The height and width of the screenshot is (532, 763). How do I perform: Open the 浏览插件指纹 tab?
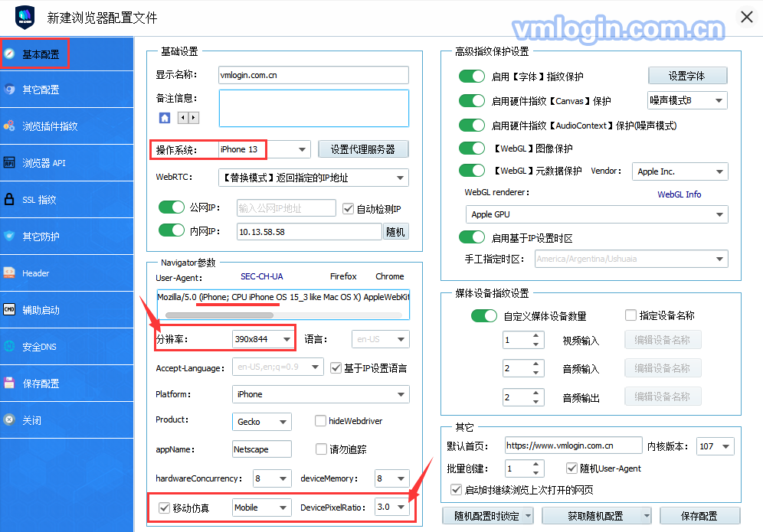[x=67, y=126]
